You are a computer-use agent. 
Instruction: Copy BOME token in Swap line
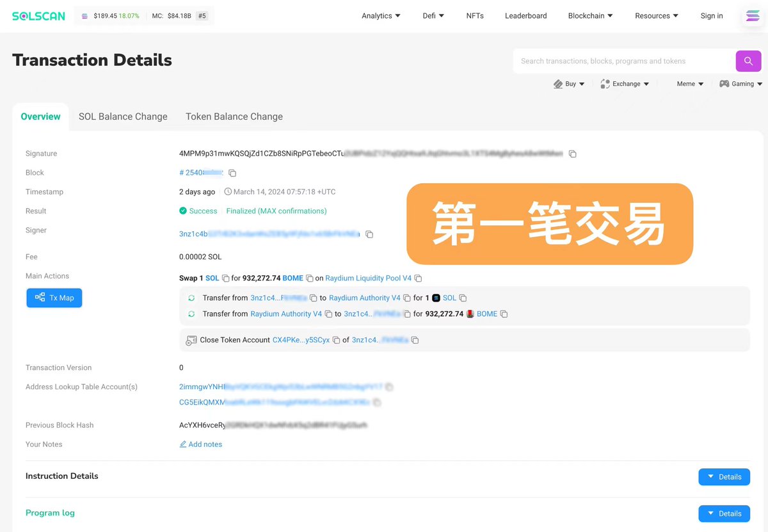pyautogui.click(x=310, y=278)
